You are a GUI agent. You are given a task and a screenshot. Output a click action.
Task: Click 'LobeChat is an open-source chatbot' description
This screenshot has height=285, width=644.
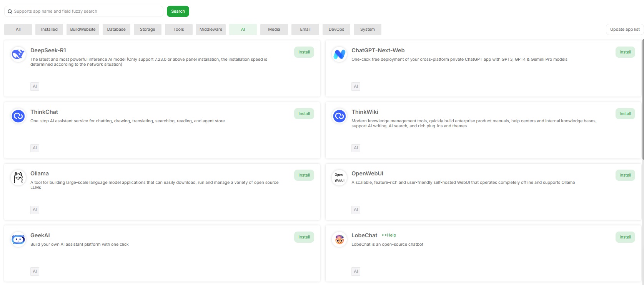click(387, 244)
